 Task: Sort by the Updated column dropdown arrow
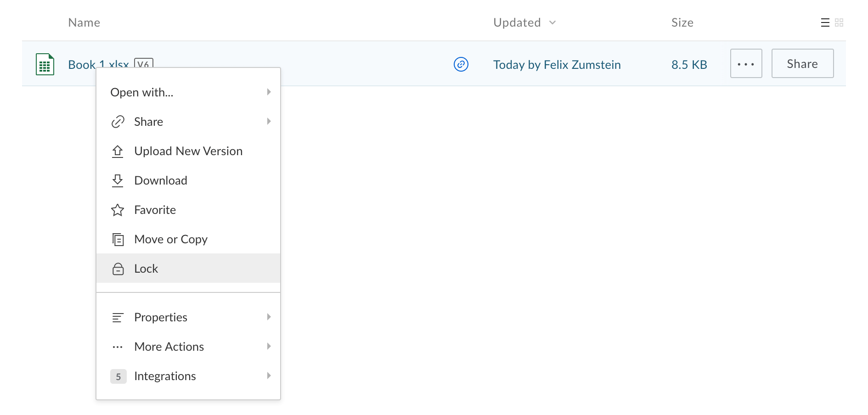pyautogui.click(x=552, y=22)
